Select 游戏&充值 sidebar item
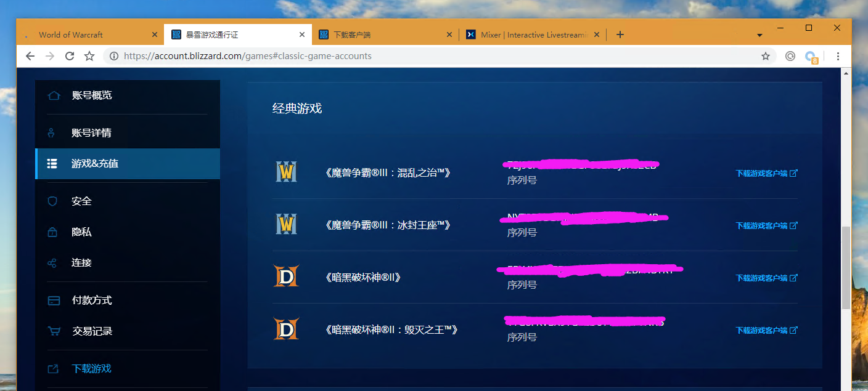The image size is (868, 391). tap(128, 164)
